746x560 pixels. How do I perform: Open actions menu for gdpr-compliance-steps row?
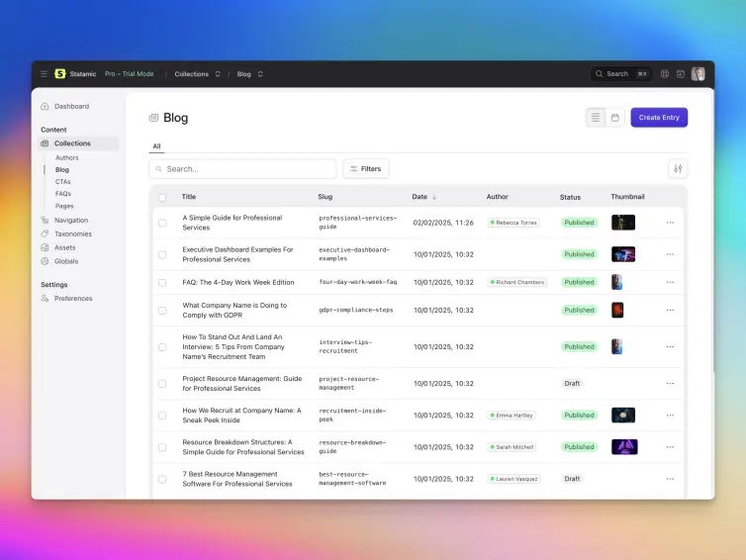(x=670, y=311)
